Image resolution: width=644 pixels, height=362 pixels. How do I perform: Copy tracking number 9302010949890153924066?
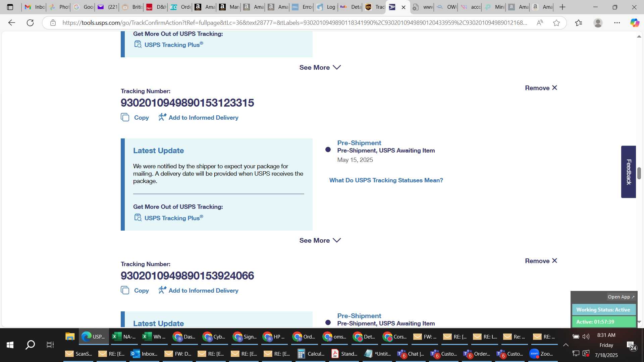[135, 291]
